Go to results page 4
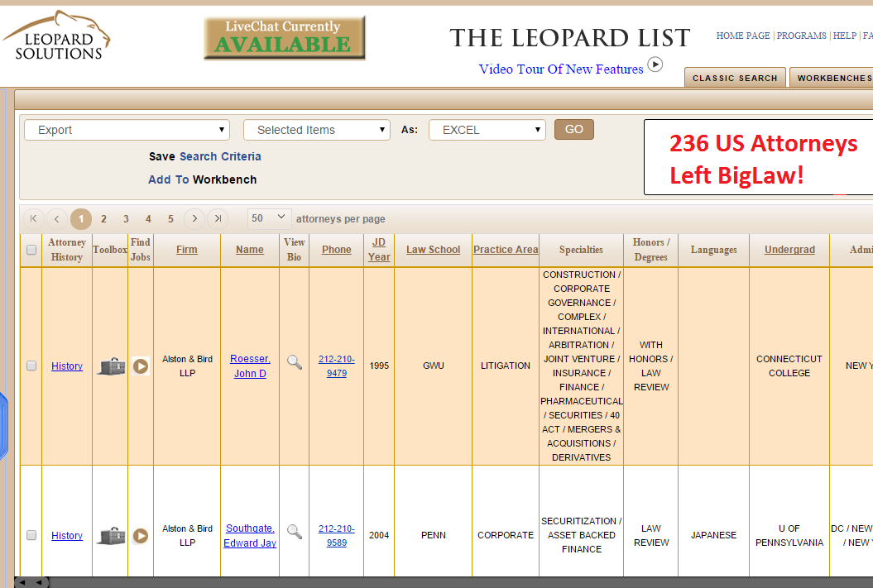This screenshot has height=588, width=873. coord(148,218)
